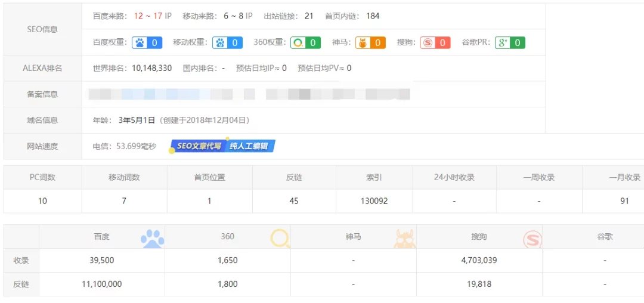644x303 pixels.
Task: Click outbound links count 21
Action: pos(309,16)
